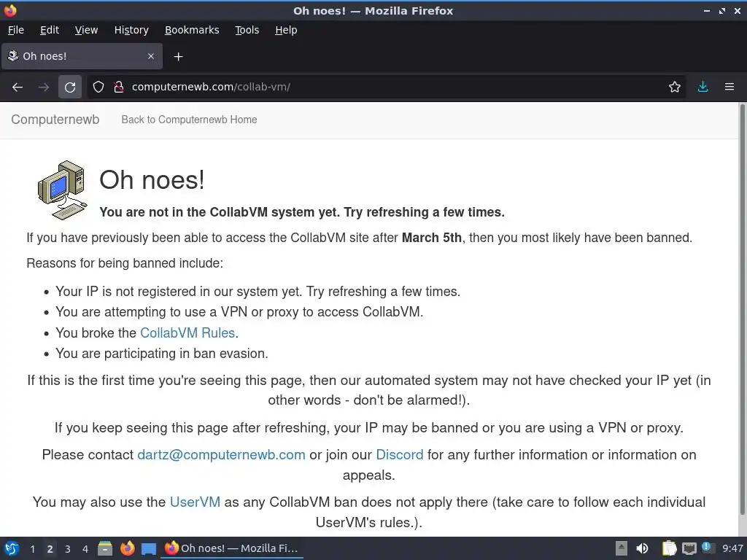Open Firefox hamburger application menu
This screenshot has width=747, height=560.
[x=729, y=87]
